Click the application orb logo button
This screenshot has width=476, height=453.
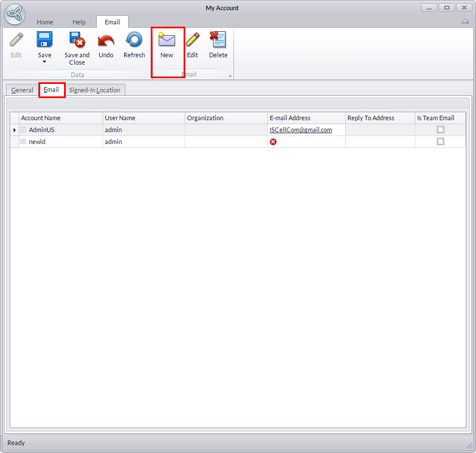tap(15, 15)
